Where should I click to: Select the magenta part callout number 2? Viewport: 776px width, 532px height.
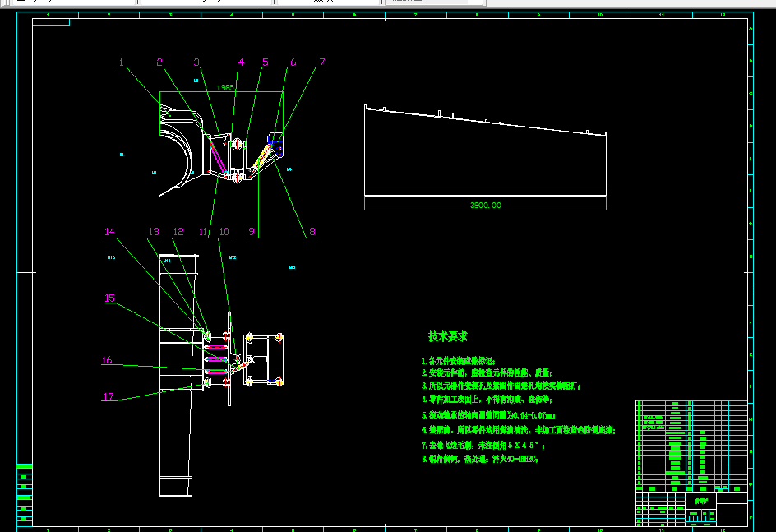(159, 62)
